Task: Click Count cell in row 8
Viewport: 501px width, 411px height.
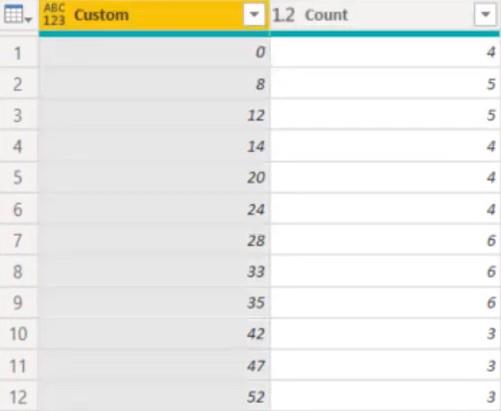Action: tap(385, 271)
